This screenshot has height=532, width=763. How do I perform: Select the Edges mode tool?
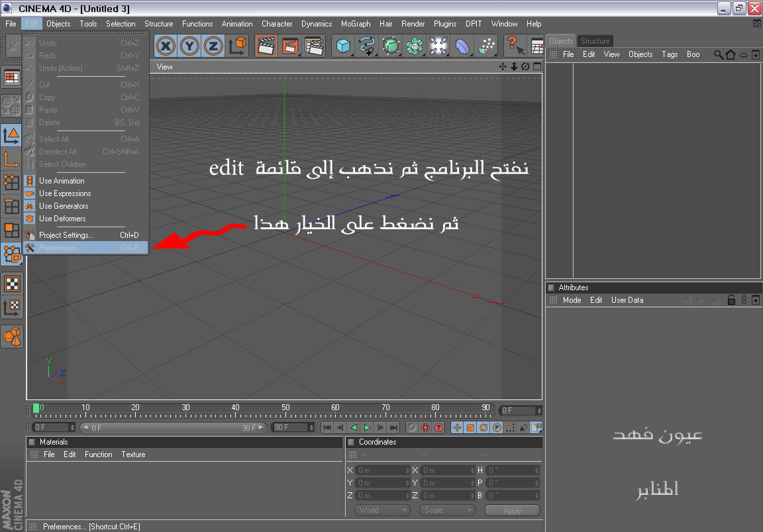(12, 207)
